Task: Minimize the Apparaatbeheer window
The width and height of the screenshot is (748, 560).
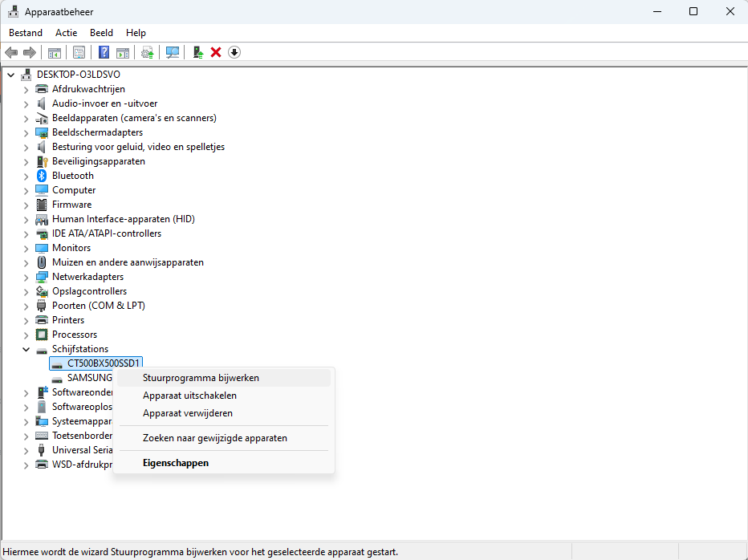Action: pyautogui.click(x=657, y=11)
